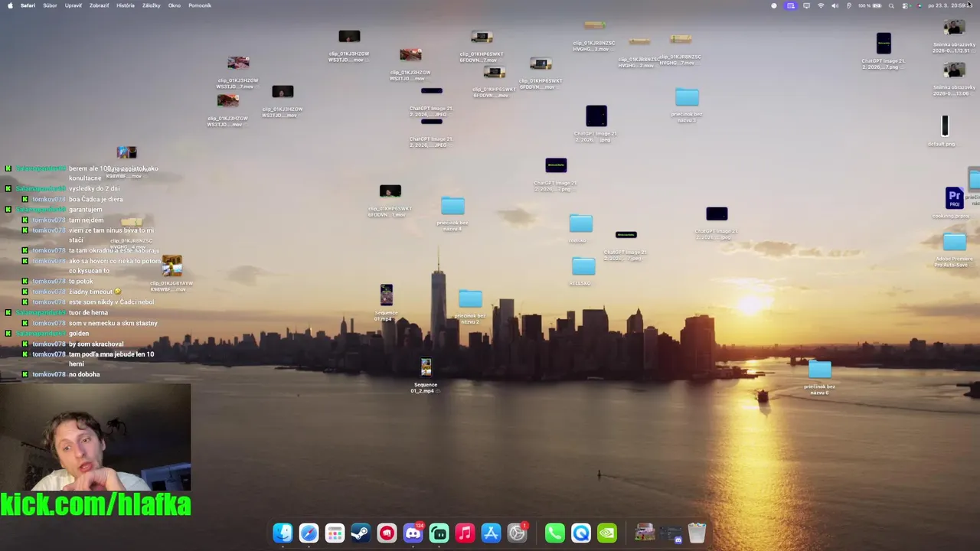This screenshot has height=551, width=980.
Task: Click the streamer webcam overlay
Action: pos(96,437)
